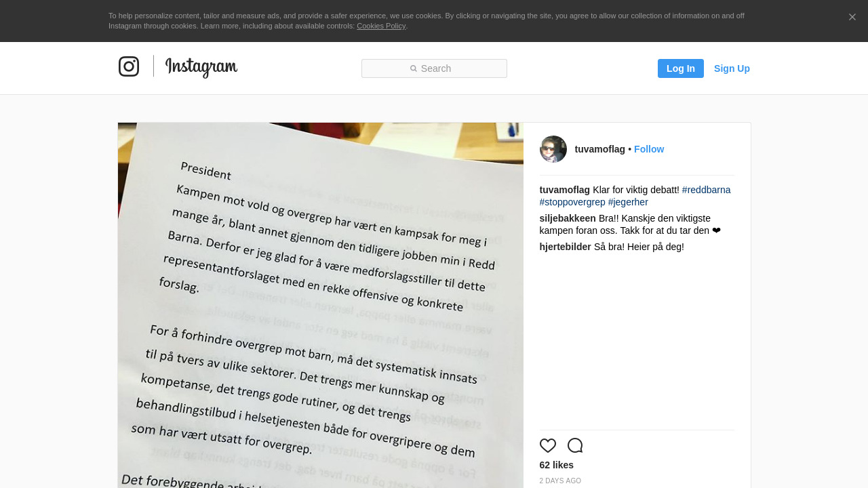This screenshot has height=488, width=868.
Task: Click the 2 days ago timestamp
Action: (560, 481)
